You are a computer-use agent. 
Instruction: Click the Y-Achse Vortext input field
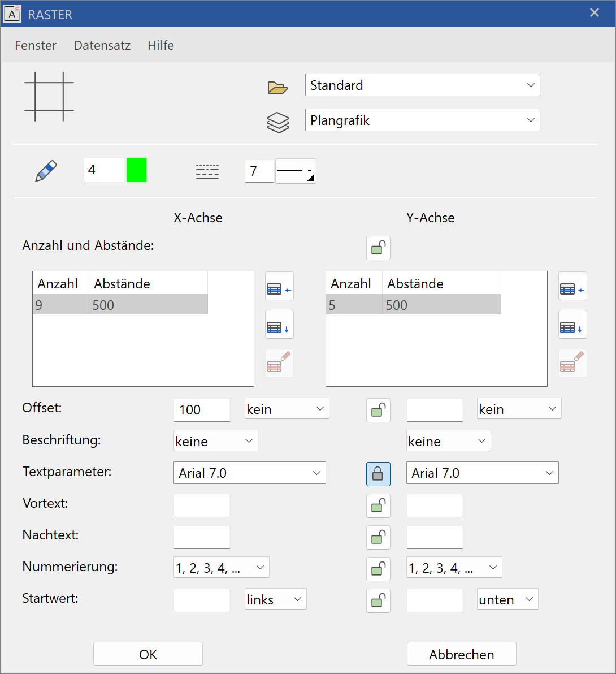pos(435,505)
